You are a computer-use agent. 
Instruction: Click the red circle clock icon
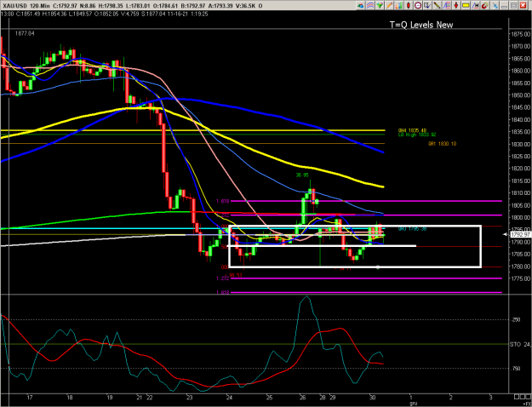tap(418, 5)
